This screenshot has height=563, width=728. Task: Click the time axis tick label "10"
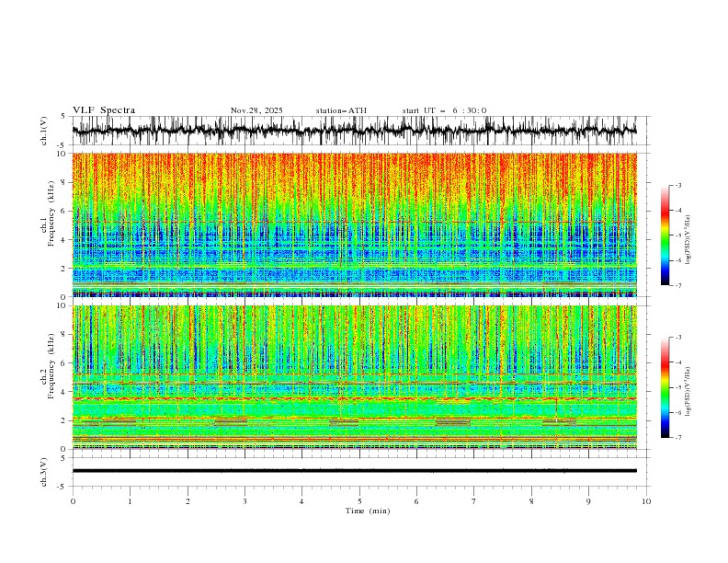tap(646, 501)
